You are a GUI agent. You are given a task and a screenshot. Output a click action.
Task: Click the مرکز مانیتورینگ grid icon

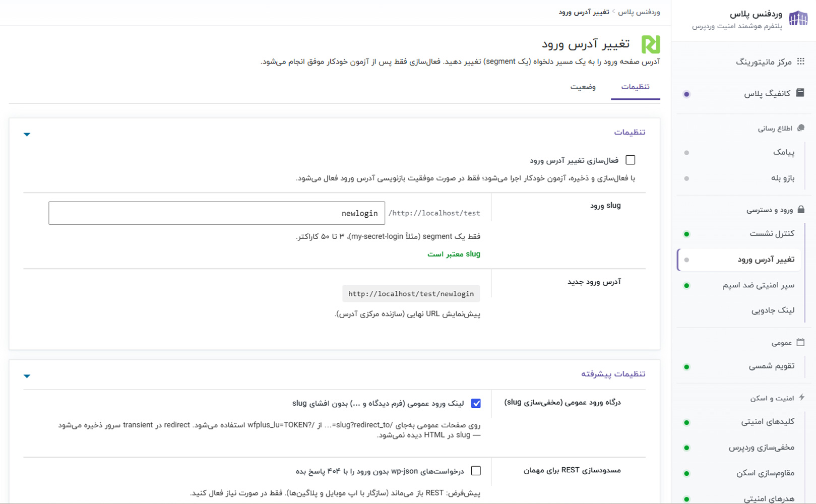[x=800, y=61]
